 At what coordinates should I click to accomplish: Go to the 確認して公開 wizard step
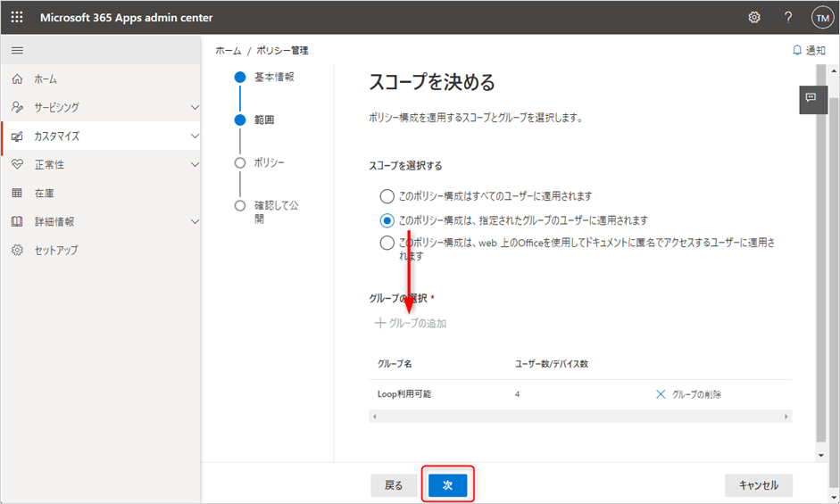click(277, 211)
